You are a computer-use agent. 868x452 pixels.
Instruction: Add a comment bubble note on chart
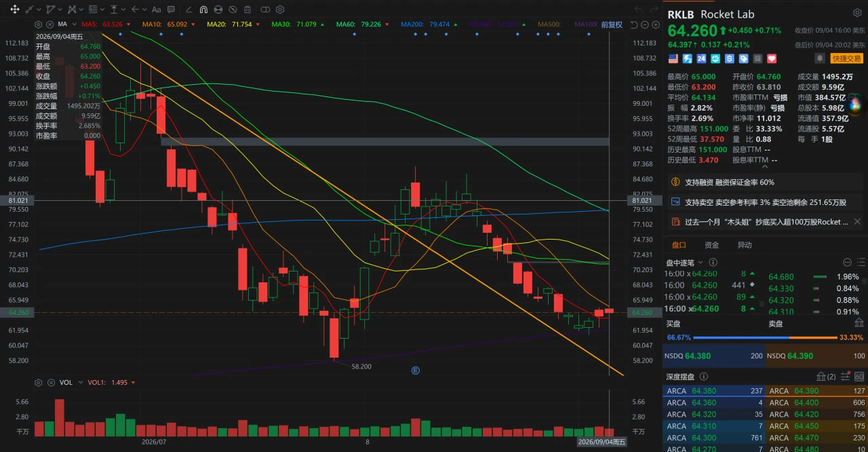coord(172,10)
